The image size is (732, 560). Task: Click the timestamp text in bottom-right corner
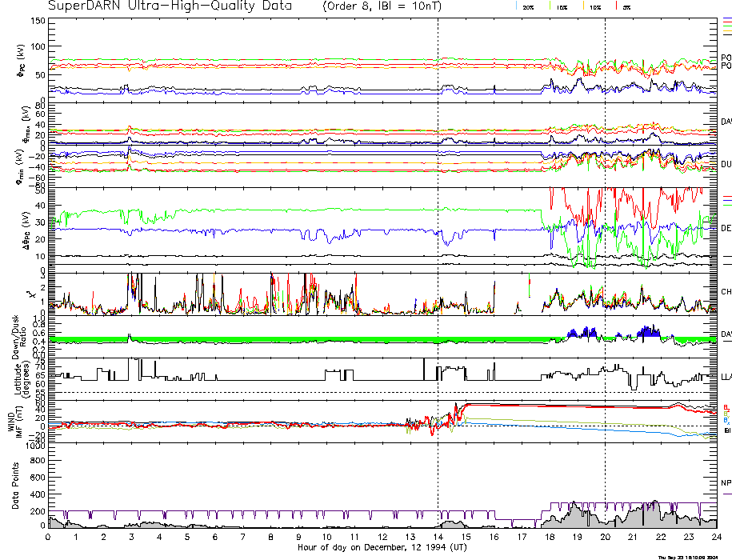(690, 557)
